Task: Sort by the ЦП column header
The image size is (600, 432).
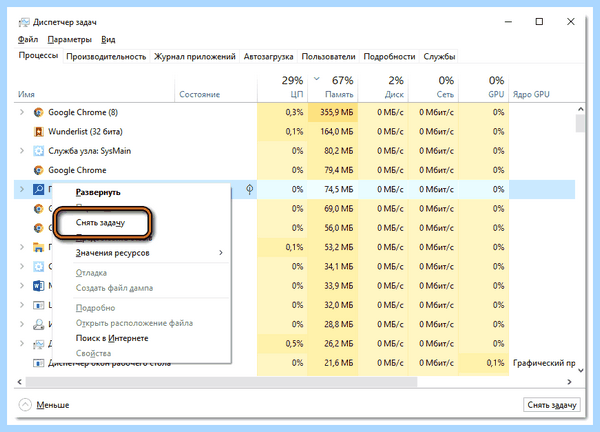Action: (282, 88)
